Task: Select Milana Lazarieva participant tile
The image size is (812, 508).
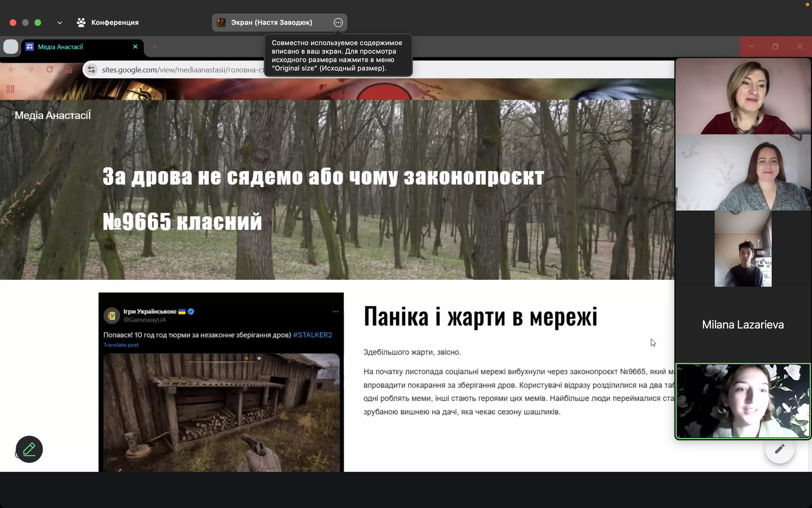Action: [x=742, y=325]
